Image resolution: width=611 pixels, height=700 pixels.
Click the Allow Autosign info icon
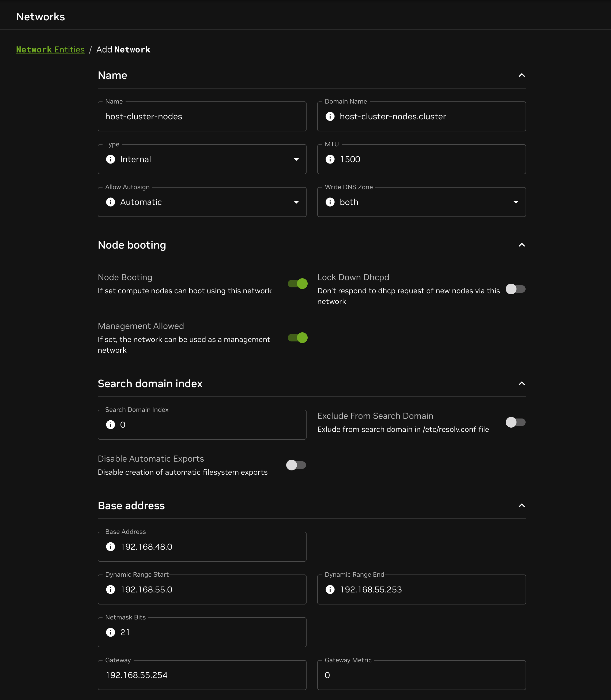point(111,202)
